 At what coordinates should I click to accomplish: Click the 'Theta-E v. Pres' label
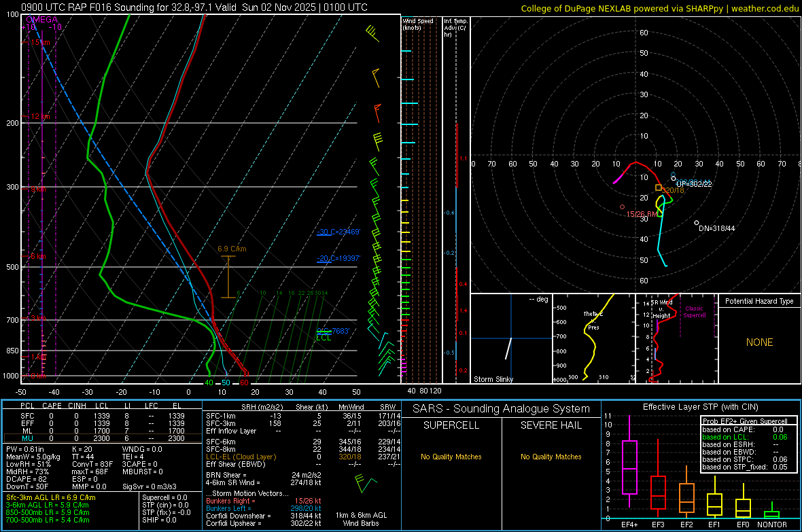tap(593, 321)
